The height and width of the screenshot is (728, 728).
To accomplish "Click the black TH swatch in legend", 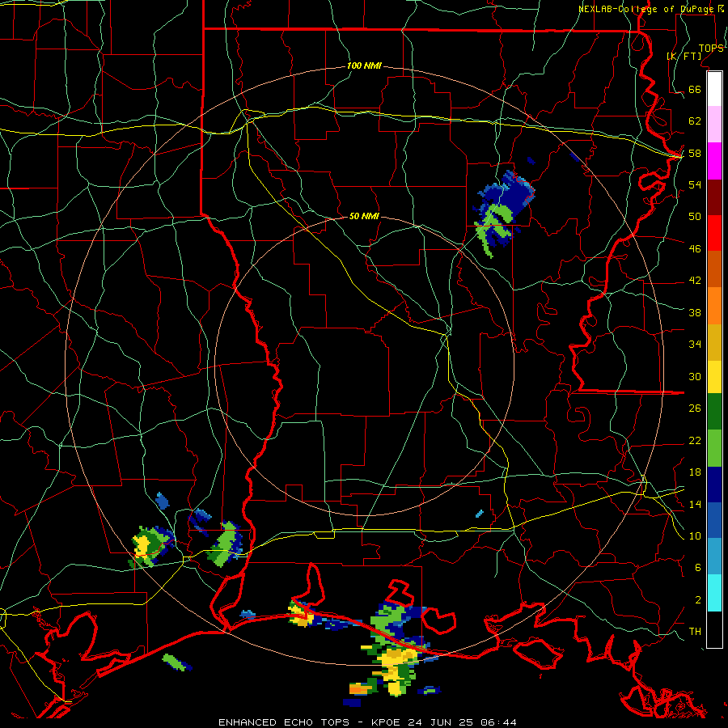I will (x=714, y=629).
